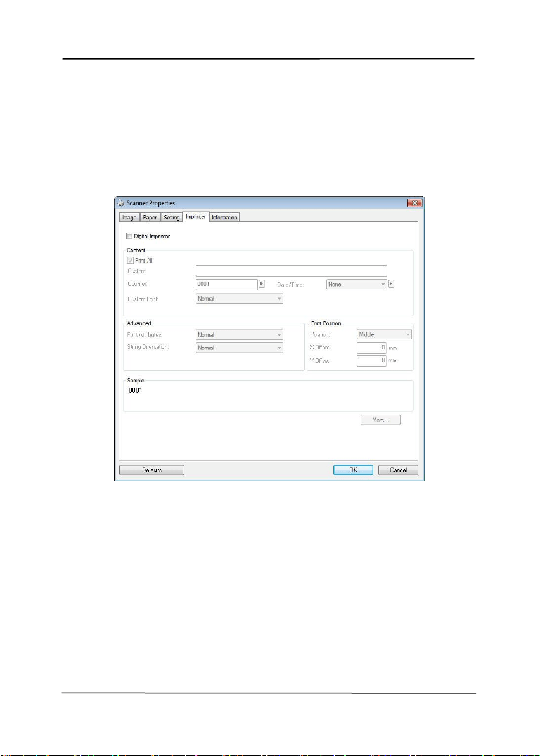Click the Defaults button
This screenshot has width=540, height=756.
151,470
